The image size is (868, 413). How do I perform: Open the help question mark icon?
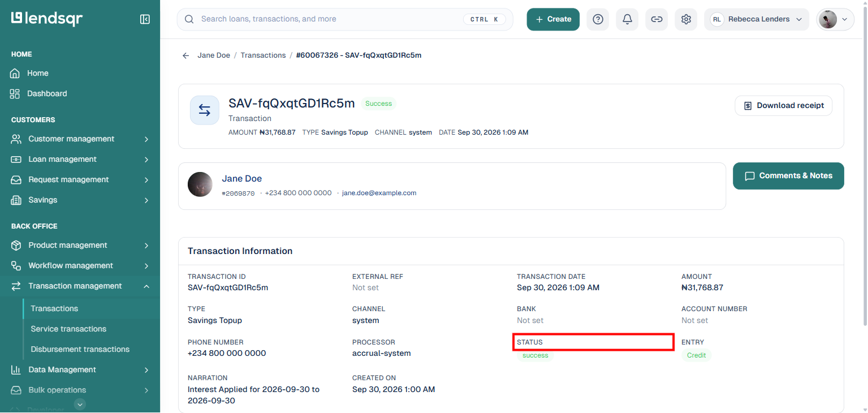(598, 19)
